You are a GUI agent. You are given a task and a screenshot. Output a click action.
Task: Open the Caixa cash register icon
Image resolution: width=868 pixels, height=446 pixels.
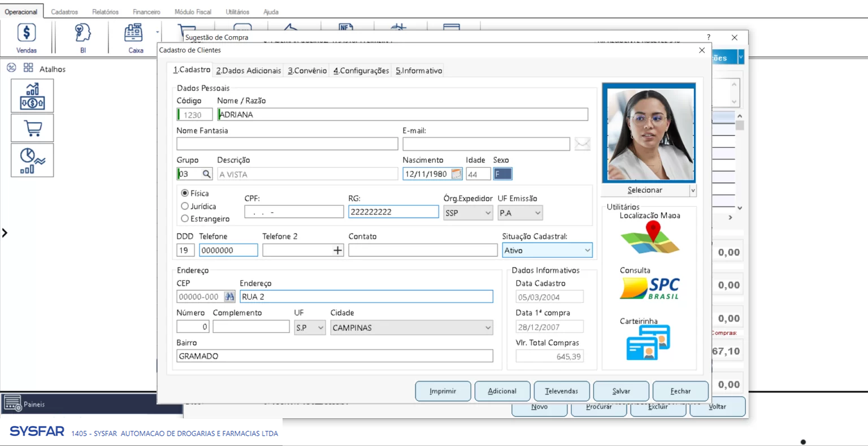click(134, 33)
